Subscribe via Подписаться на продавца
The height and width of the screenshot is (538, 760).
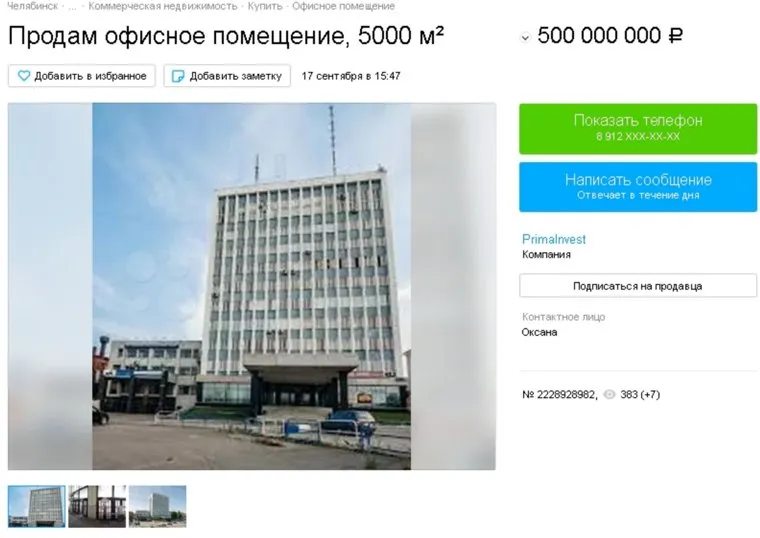click(x=638, y=286)
